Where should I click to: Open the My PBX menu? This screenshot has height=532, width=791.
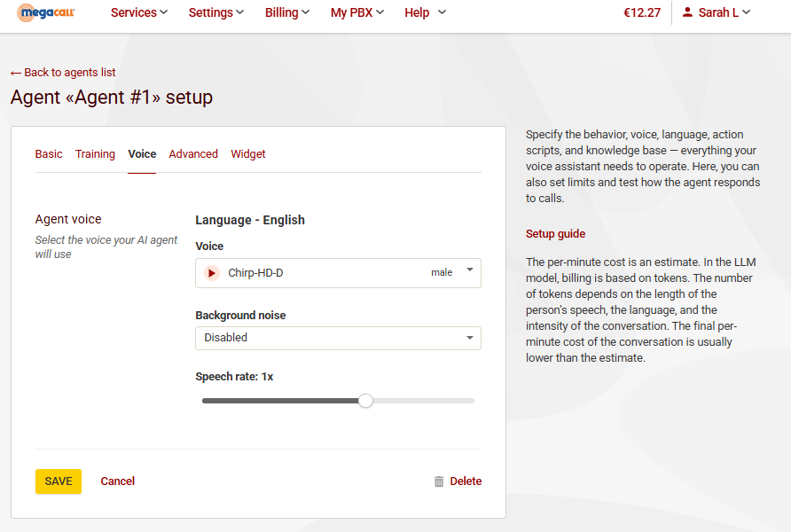click(x=357, y=12)
